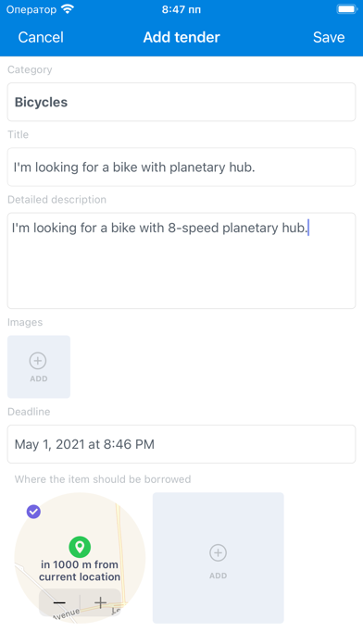Tap the circular map thumbnail
Viewport: 363px width, 644px height.
[80, 558]
